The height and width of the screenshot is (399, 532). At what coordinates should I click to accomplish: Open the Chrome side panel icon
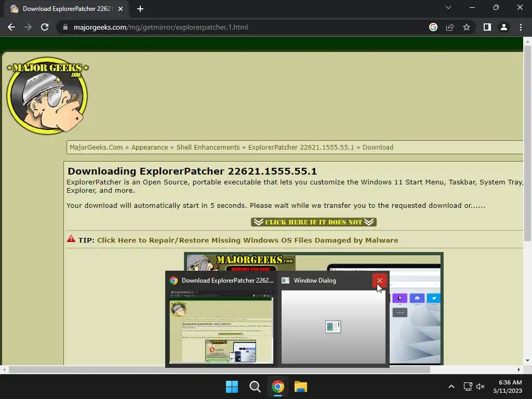pos(487,27)
